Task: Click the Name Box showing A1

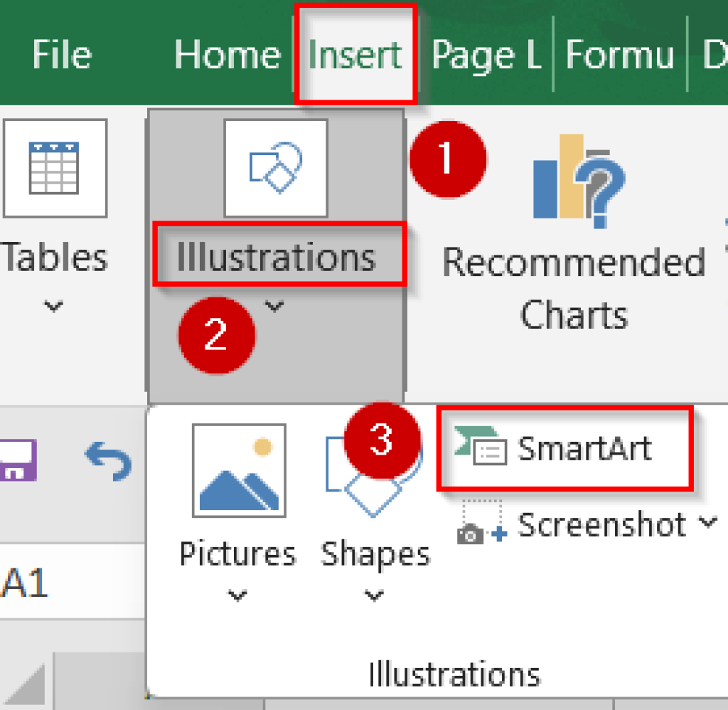Action: 28,585
